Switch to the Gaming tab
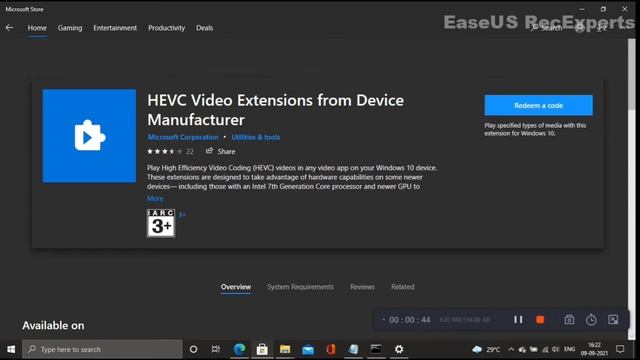The image size is (640, 360). [x=70, y=28]
